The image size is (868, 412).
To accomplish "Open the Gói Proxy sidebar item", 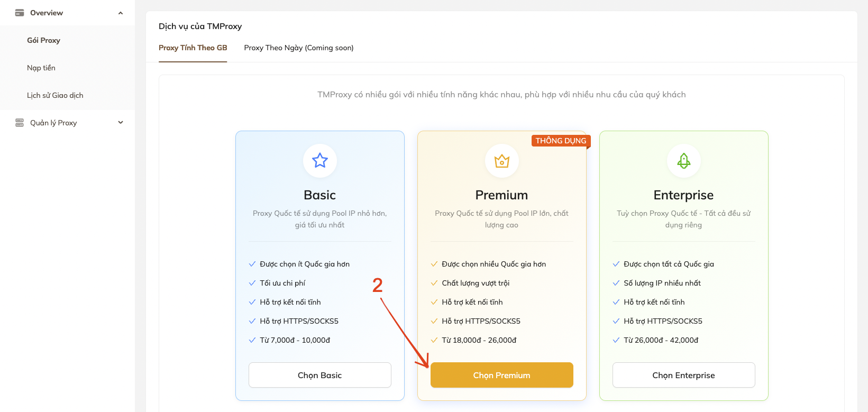I will click(x=43, y=40).
